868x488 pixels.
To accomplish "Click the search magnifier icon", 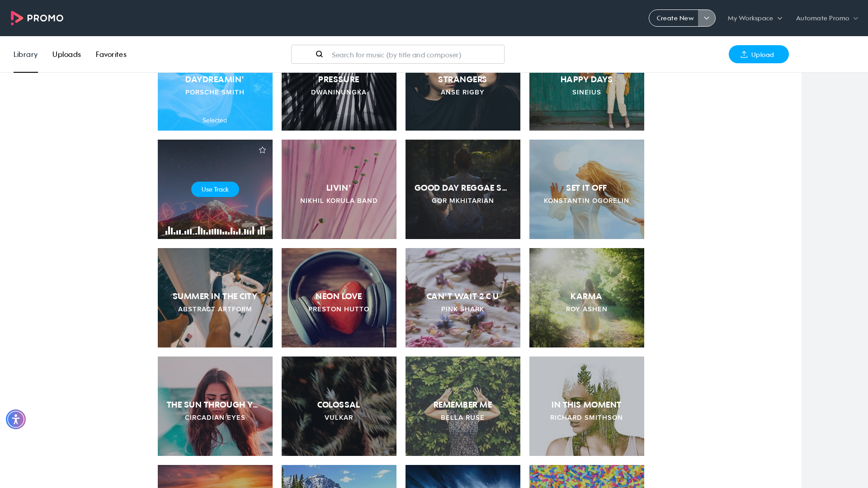I will point(319,54).
